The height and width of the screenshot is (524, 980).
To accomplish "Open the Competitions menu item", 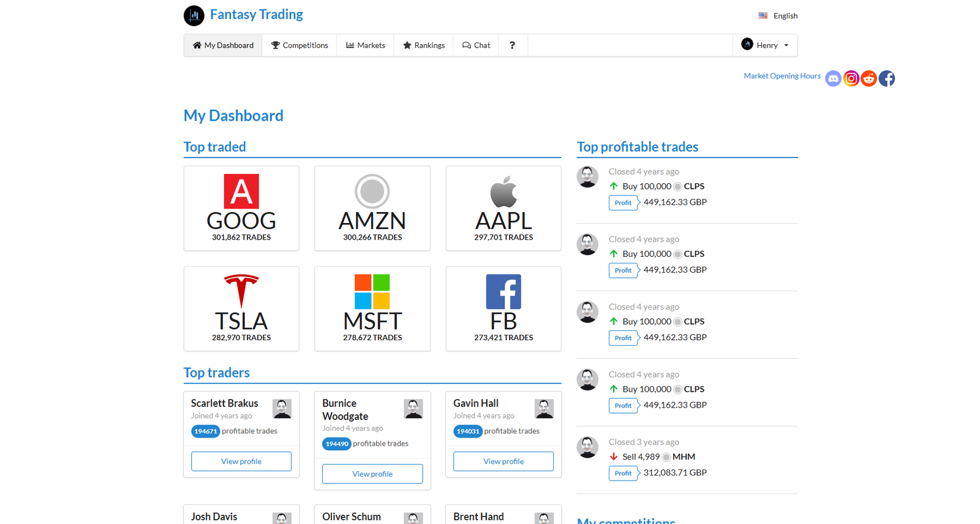I will tap(300, 45).
